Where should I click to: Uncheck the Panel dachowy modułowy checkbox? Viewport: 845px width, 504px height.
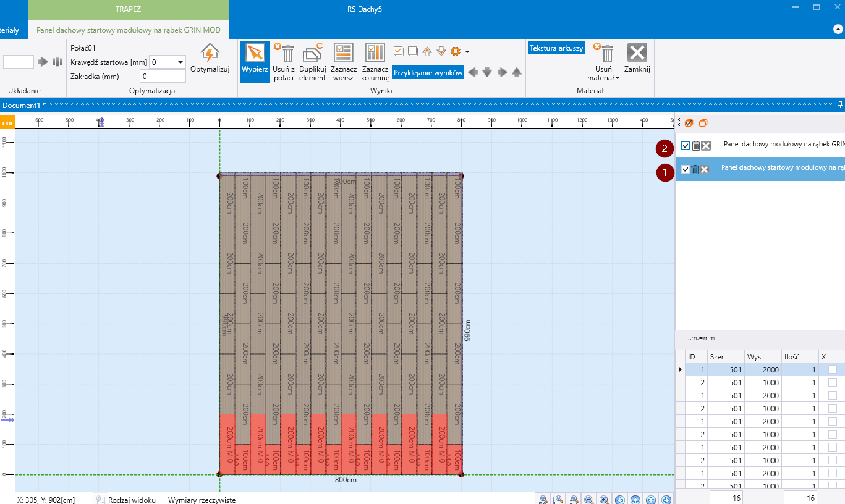click(x=685, y=146)
